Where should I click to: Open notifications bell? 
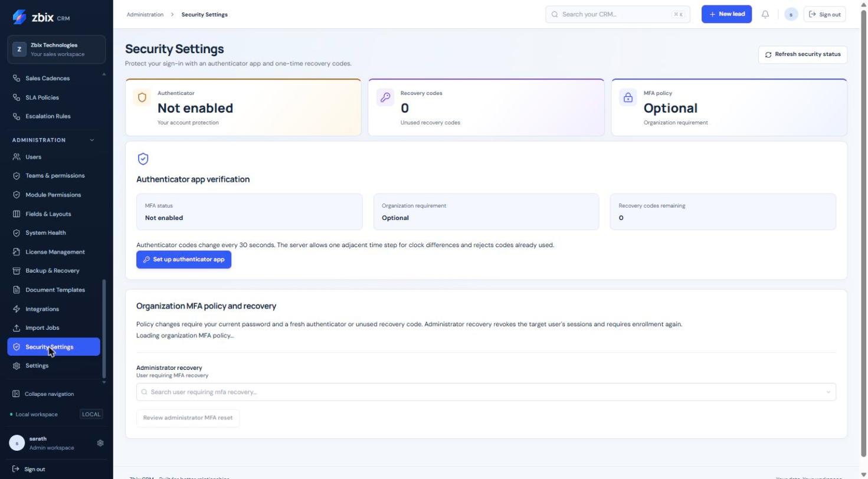point(765,14)
